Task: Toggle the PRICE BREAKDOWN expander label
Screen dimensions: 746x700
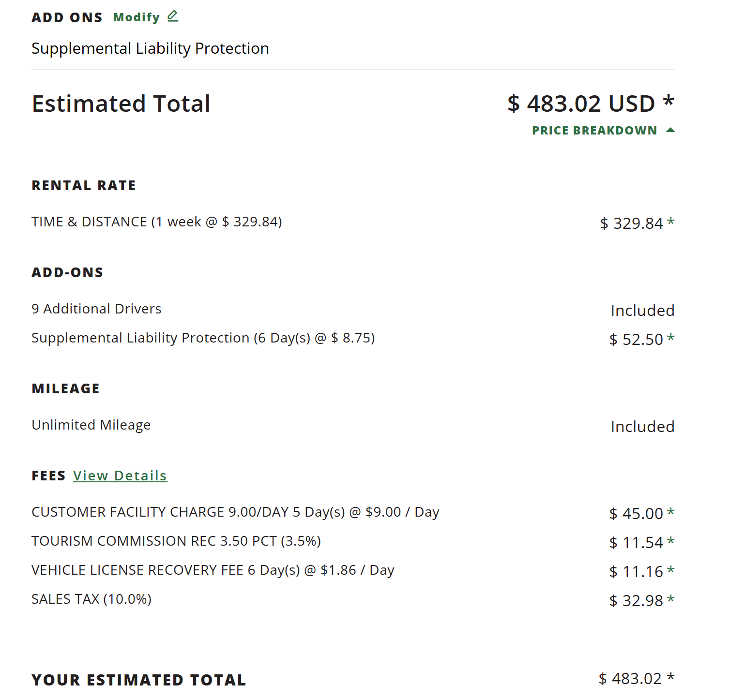Action: click(594, 131)
